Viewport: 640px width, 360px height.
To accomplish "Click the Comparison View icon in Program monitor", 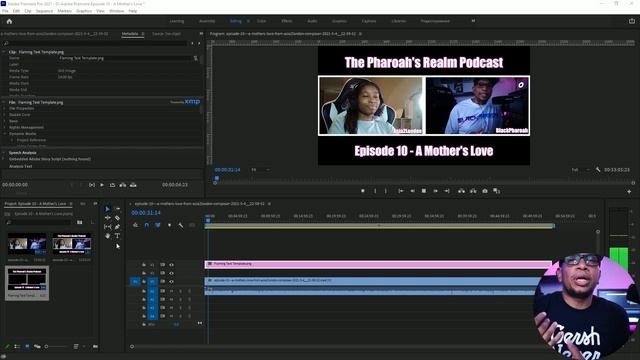I will click(x=497, y=191).
